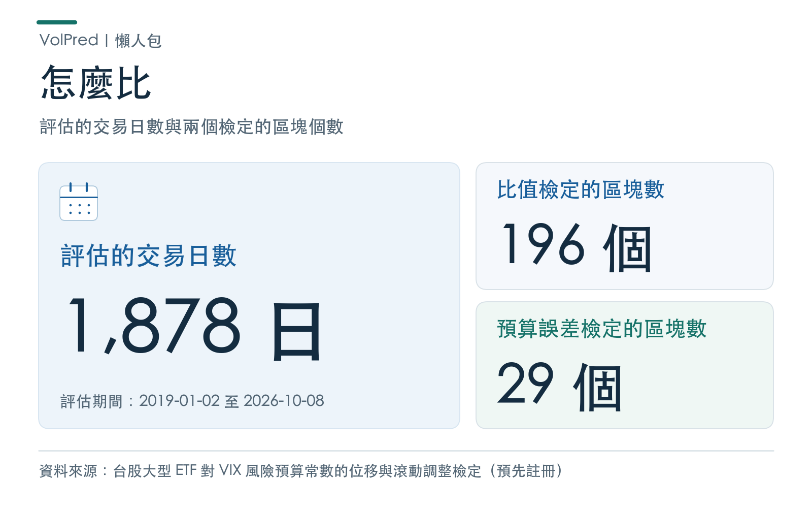Click the subtitle '評估的交易日數與兩個檢定的區塊個數'
Screen dimensions: 812x508
(x=192, y=126)
